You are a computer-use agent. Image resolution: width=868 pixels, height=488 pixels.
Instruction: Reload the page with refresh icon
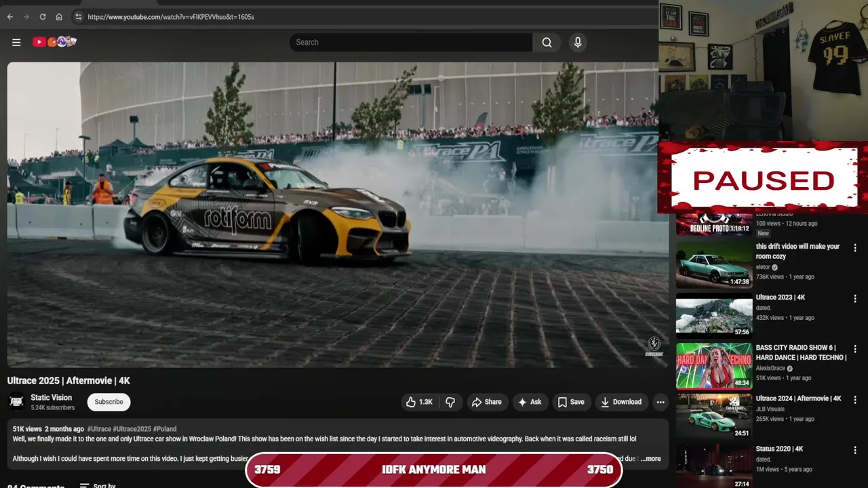(x=43, y=16)
